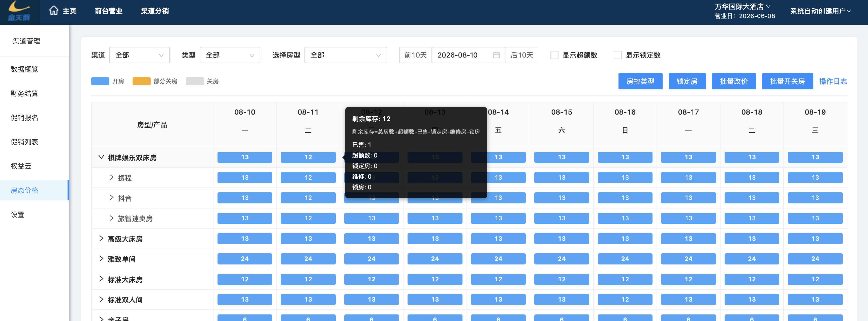
Task: Open 设置 in the sidebar
Action: click(34, 215)
